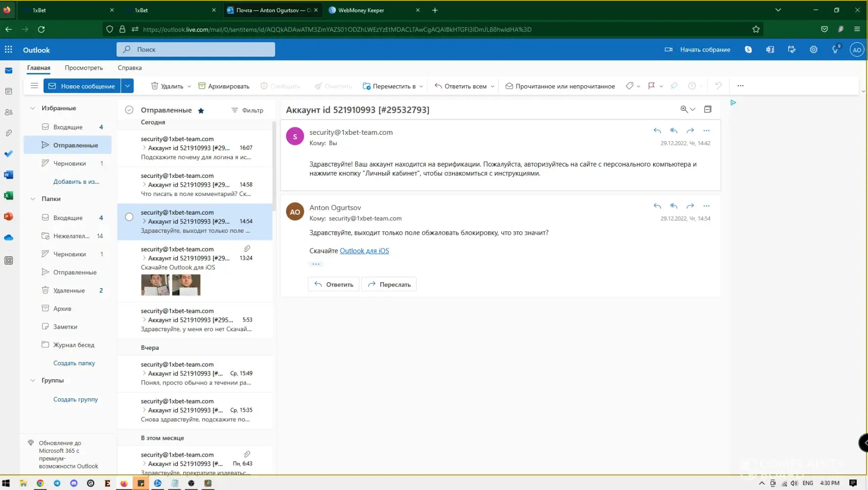Click the zoom magnifier in message header
This screenshot has width=868, height=490.
pyautogui.click(x=684, y=109)
